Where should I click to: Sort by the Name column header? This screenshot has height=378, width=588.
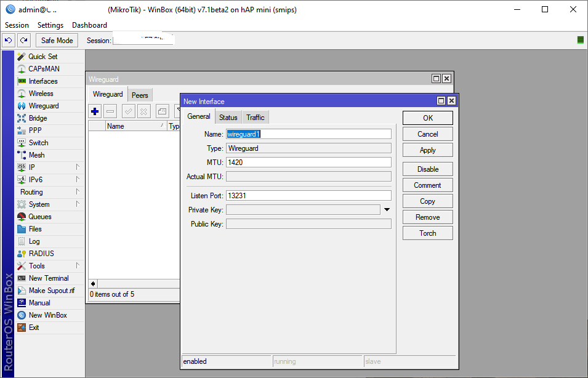point(136,126)
